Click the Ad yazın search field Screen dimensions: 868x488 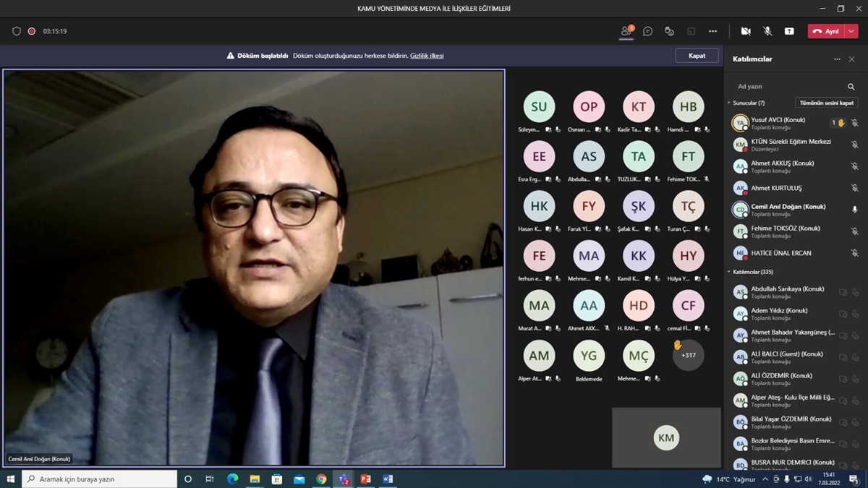pos(788,87)
